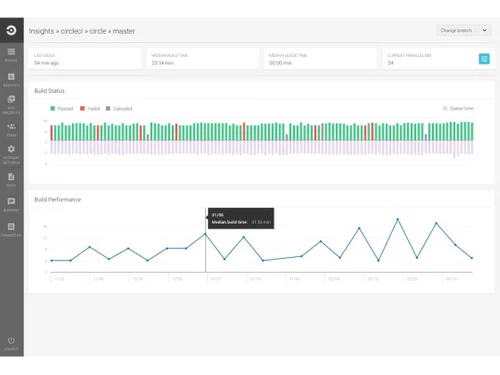Screen dimensions: 500x375
Task: Click the Last Build card label
Action: (x=44, y=55)
